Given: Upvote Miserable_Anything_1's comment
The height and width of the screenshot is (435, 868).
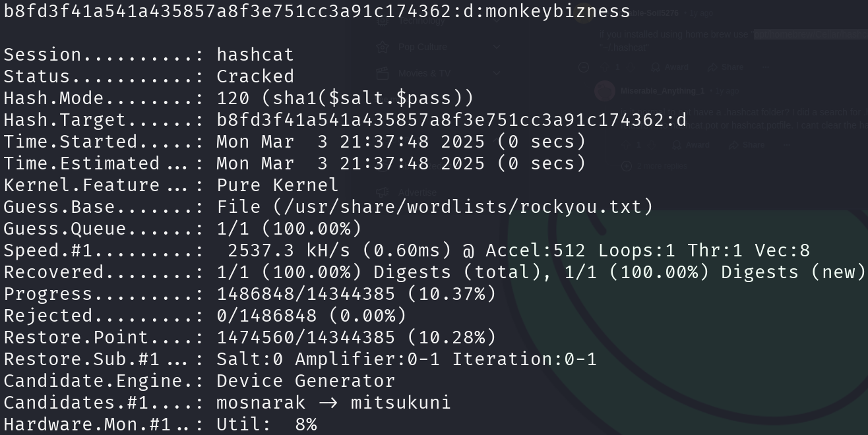Looking at the screenshot, I should tap(626, 145).
